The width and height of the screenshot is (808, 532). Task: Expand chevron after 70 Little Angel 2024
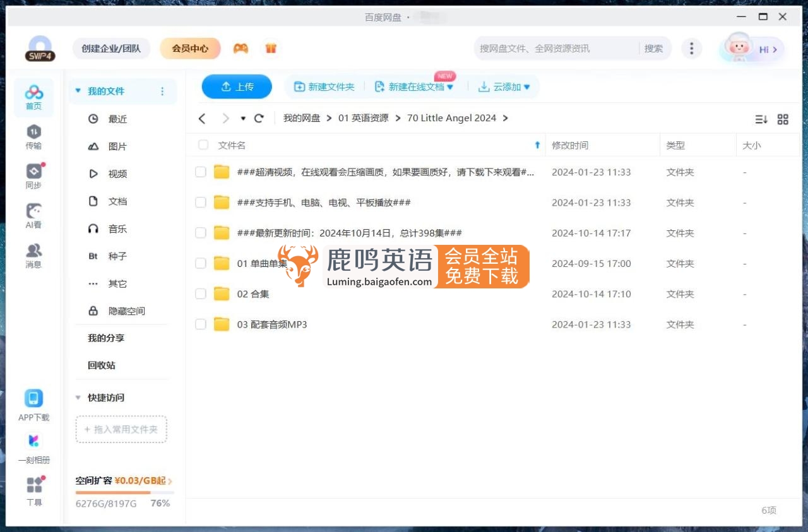pyautogui.click(x=505, y=118)
